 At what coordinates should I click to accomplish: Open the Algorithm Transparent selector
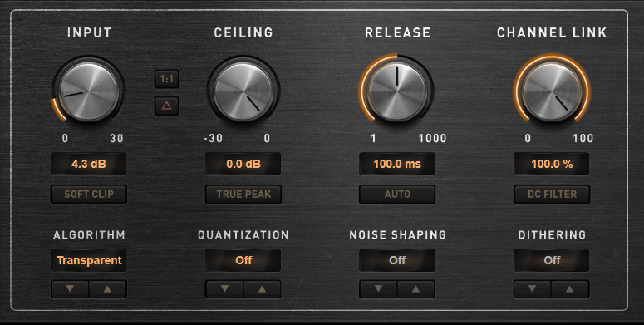[89, 260]
